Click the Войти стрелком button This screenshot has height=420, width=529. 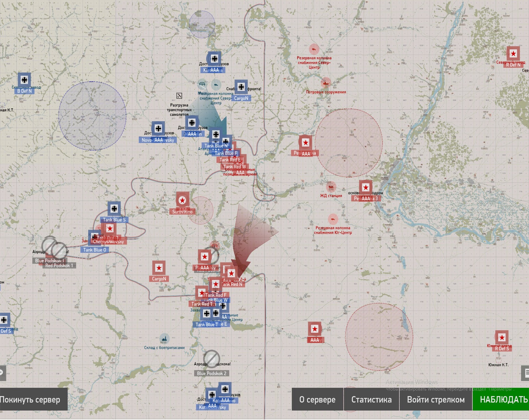pyautogui.click(x=436, y=399)
